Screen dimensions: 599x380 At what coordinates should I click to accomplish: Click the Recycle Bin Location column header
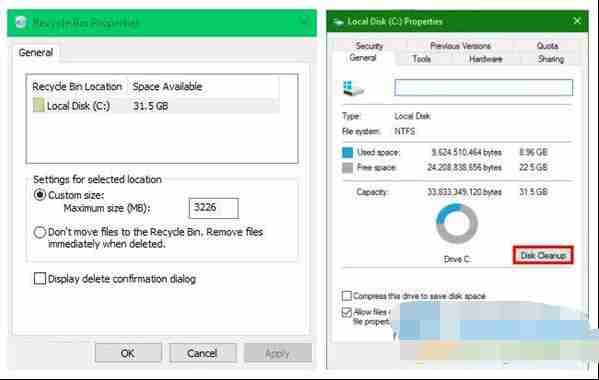coord(77,87)
